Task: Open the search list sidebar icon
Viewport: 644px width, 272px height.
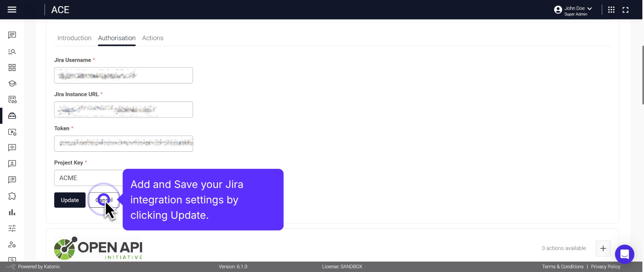Action: click(12, 52)
